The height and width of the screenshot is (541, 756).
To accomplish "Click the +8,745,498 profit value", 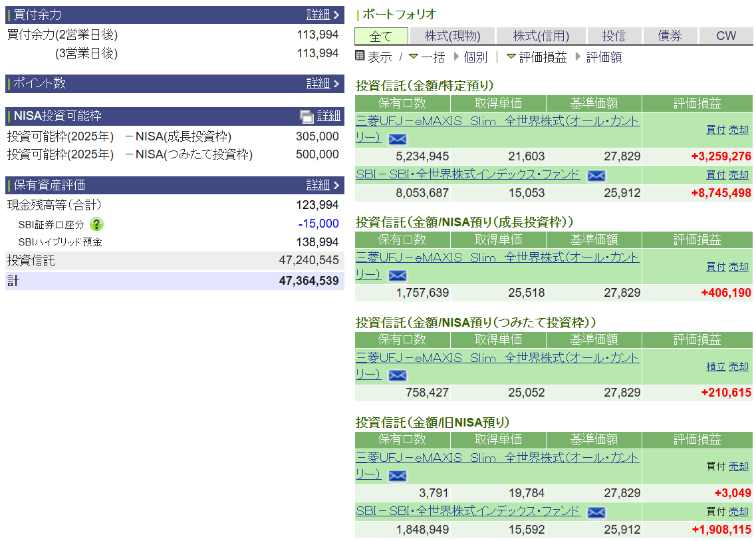I will (x=721, y=193).
